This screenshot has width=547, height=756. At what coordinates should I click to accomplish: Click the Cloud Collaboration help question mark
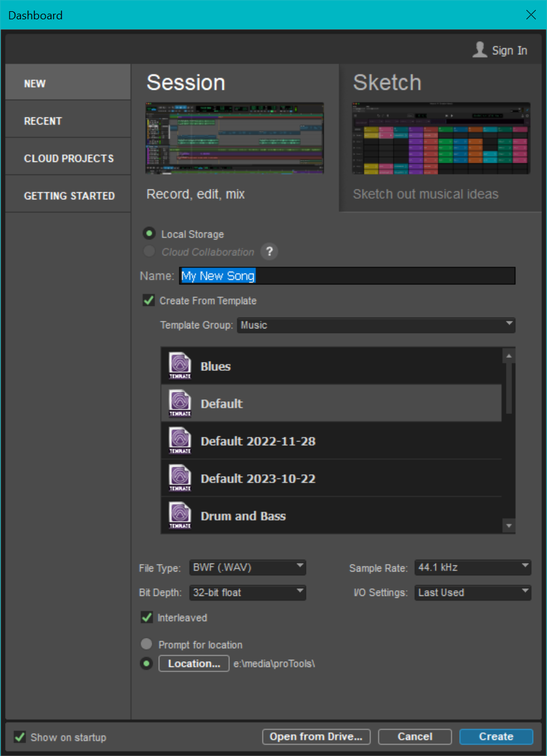[x=269, y=252]
